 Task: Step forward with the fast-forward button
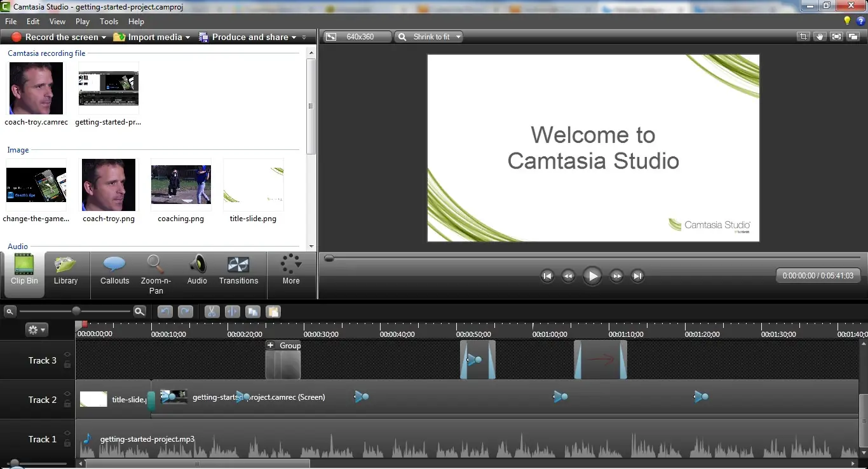616,276
